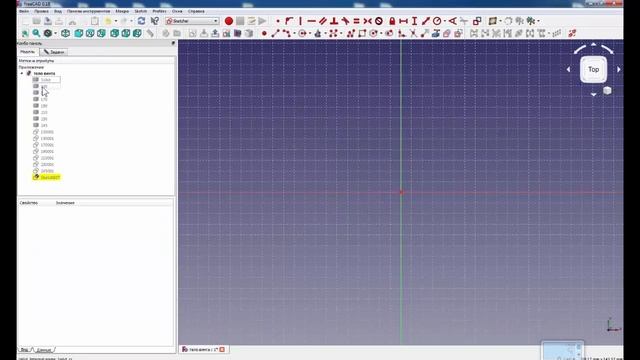Open the Правка menu

pyautogui.click(x=42, y=11)
